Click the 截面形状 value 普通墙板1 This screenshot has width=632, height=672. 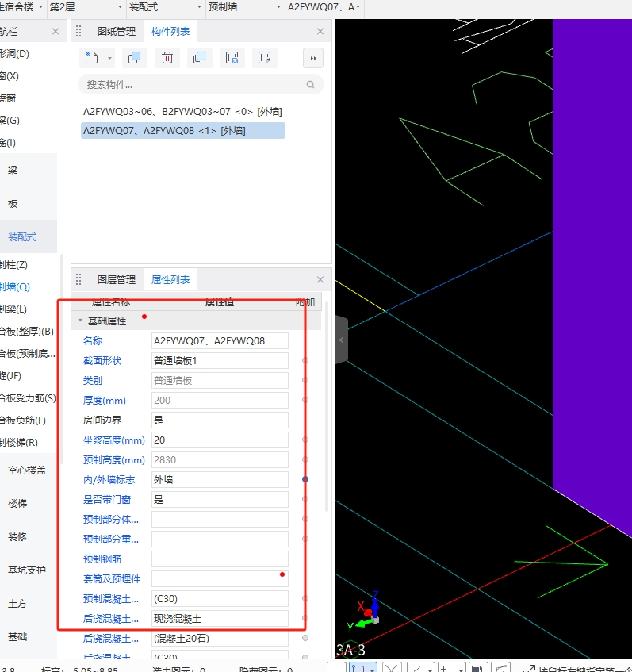[220, 361]
